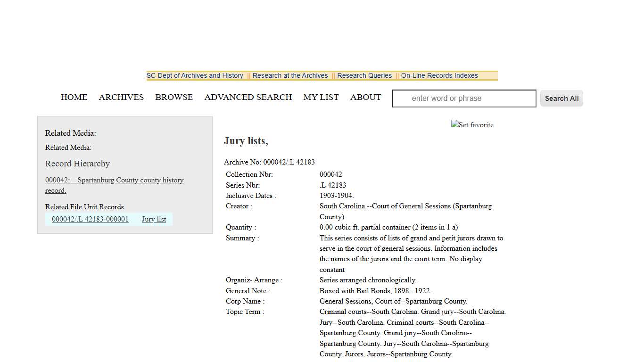Open the Research at the Archives link
Viewport: 644px width, 362px height.
[290, 75]
